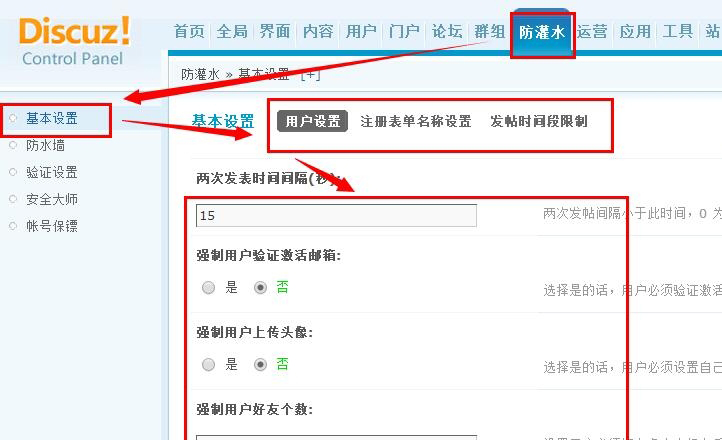Open the 运营 top menu
The height and width of the screenshot is (440, 722).
[592, 31]
